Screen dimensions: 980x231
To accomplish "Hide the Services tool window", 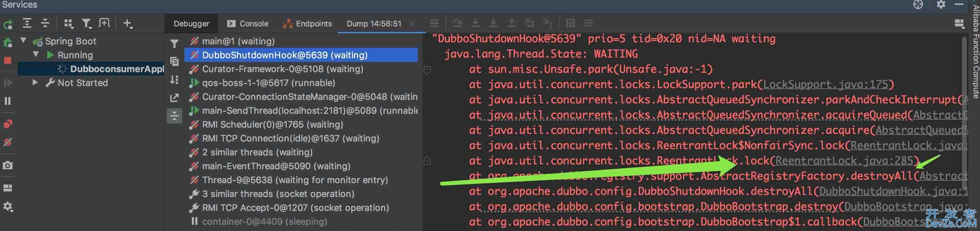I will tap(959, 5).
